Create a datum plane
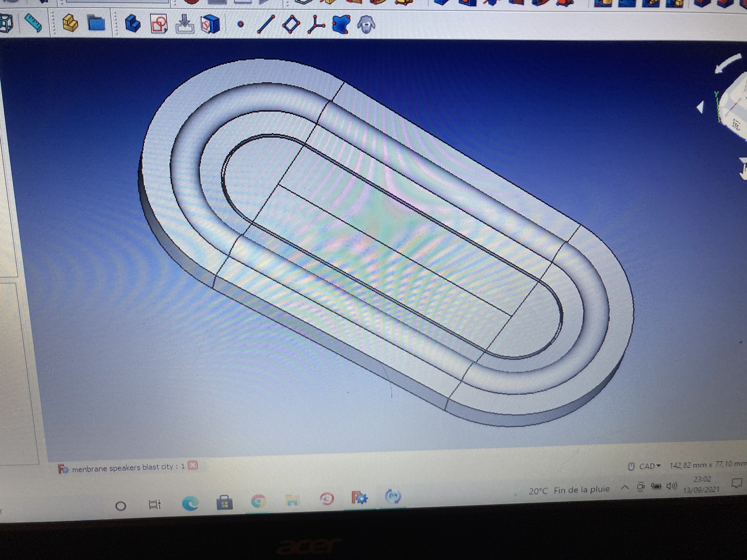 click(291, 25)
